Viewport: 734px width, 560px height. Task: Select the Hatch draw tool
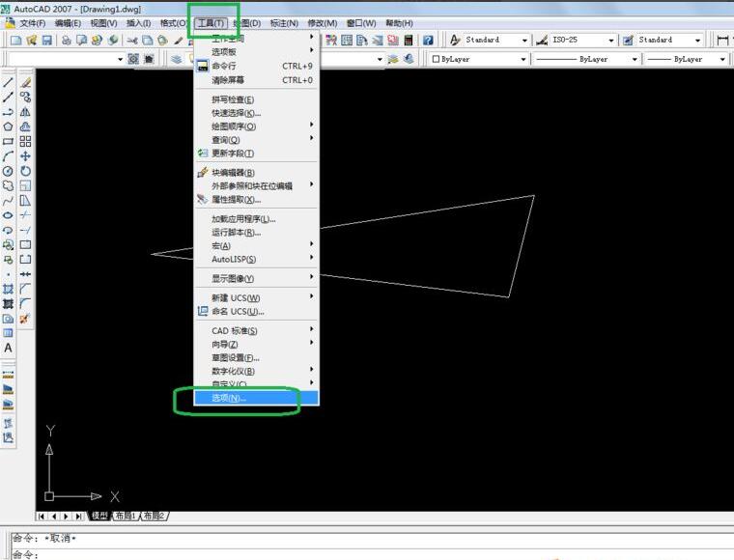point(8,289)
